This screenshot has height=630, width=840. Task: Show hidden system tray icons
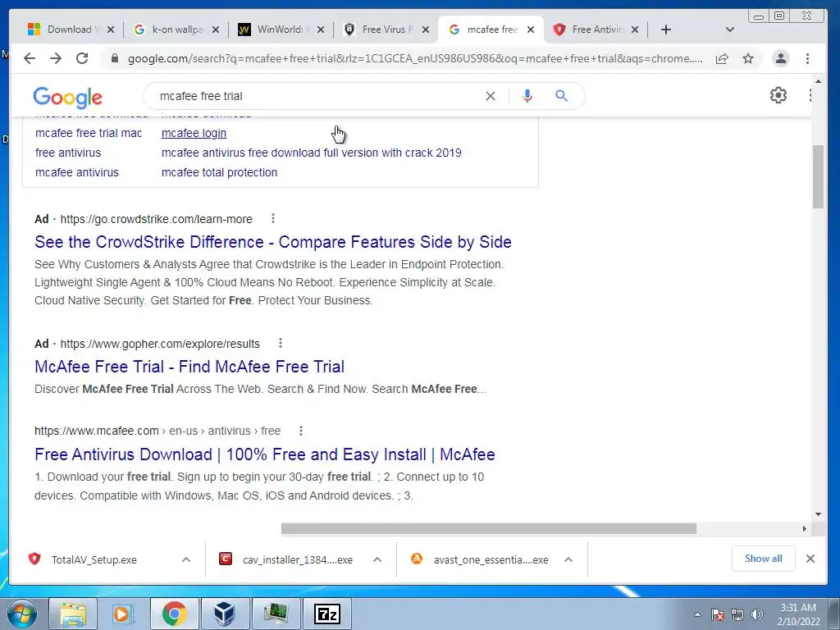697,614
